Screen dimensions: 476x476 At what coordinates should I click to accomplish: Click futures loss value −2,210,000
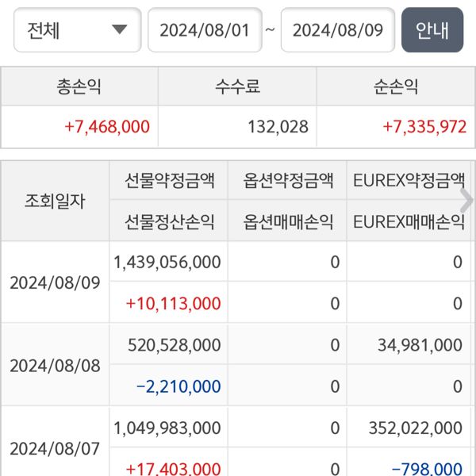pyautogui.click(x=178, y=386)
